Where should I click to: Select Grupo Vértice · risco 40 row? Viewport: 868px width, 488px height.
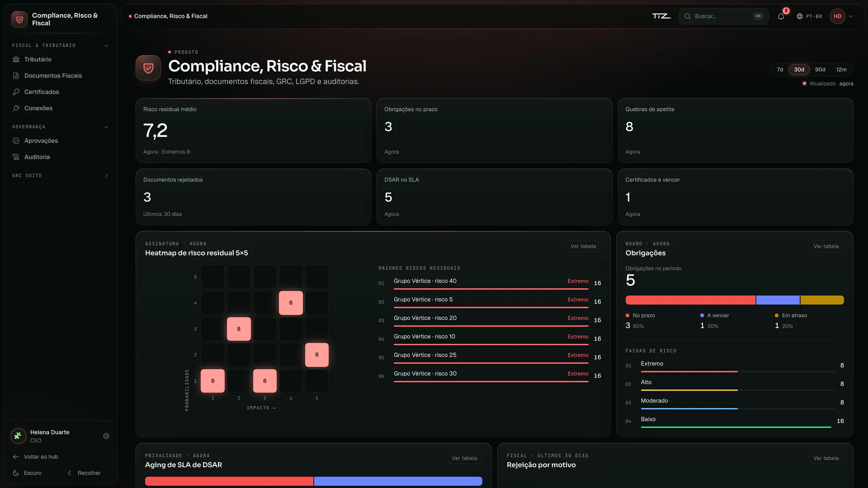490,283
